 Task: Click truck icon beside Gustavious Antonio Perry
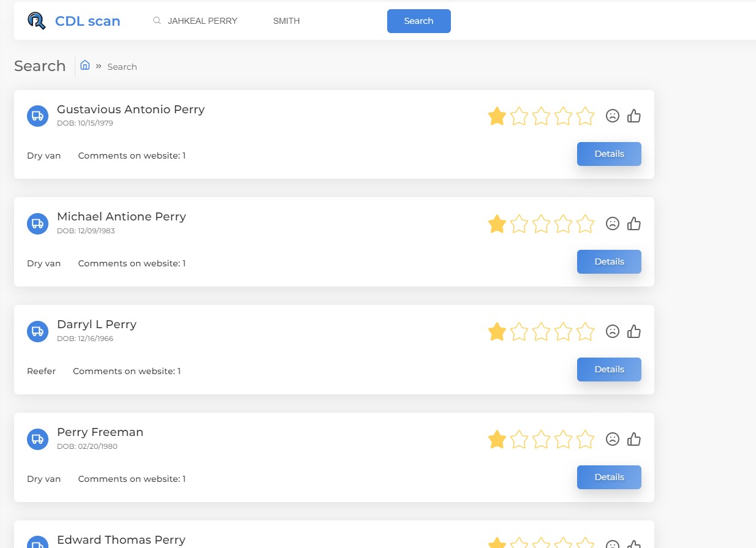(x=37, y=116)
